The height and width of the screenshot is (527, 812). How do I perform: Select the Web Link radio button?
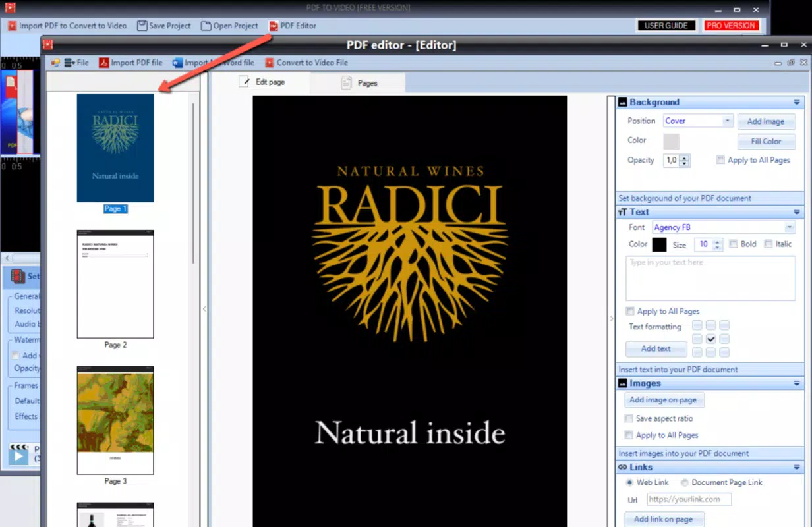(x=629, y=483)
